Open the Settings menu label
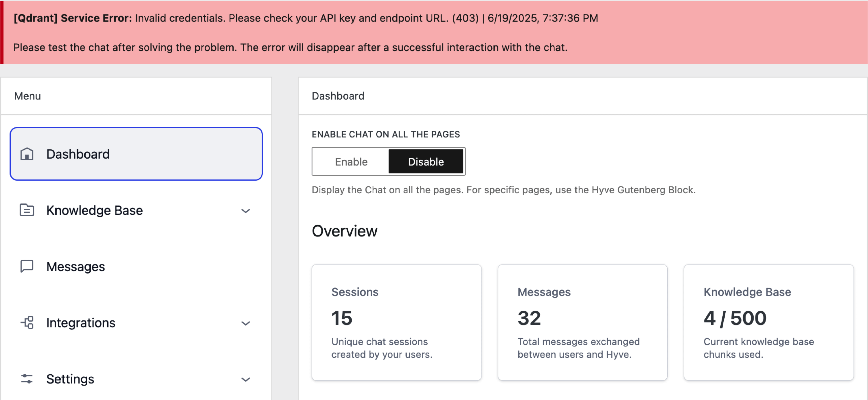The height and width of the screenshot is (400, 868). tap(70, 379)
